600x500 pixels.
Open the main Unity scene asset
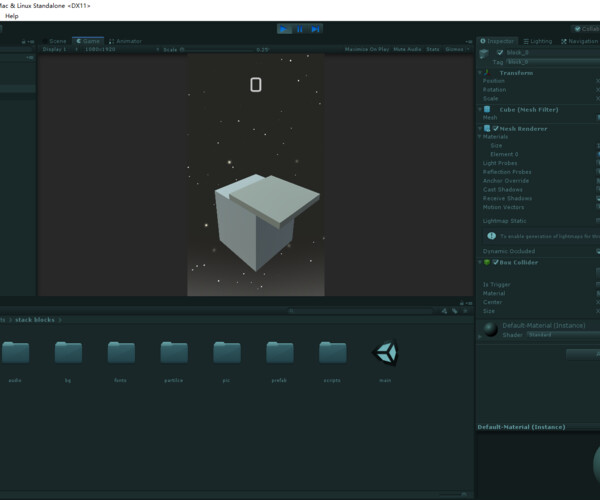point(385,352)
